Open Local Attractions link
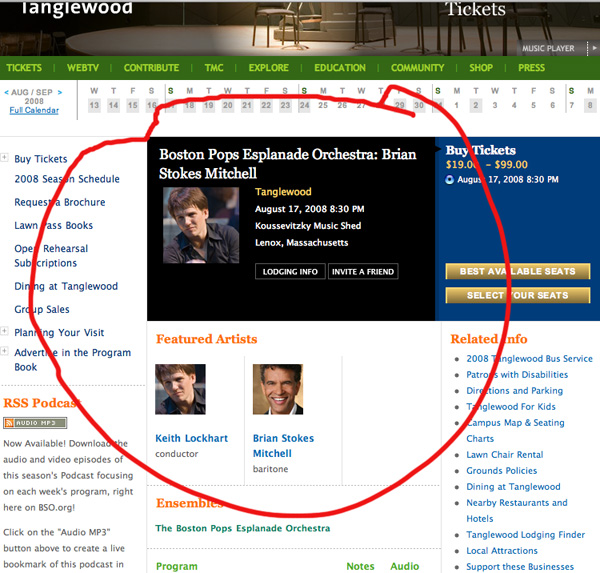 pyautogui.click(x=502, y=551)
